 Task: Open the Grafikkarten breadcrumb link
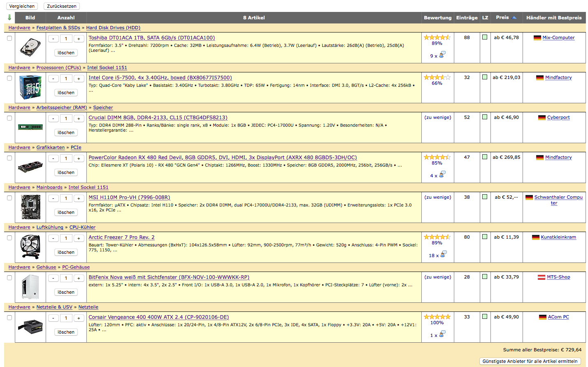coord(51,147)
